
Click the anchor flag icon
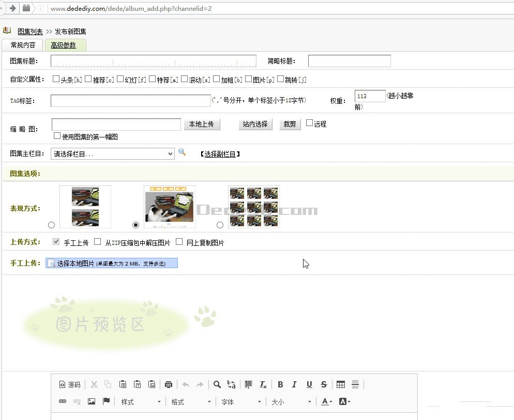pos(106,401)
